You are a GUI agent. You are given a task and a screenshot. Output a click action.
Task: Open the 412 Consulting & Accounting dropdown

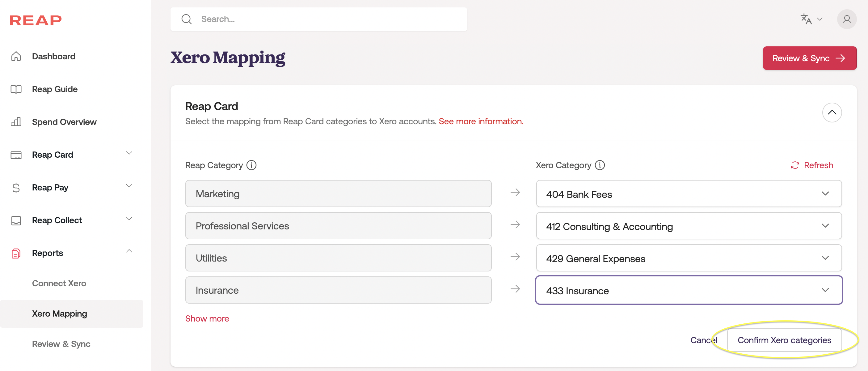(x=689, y=226)
